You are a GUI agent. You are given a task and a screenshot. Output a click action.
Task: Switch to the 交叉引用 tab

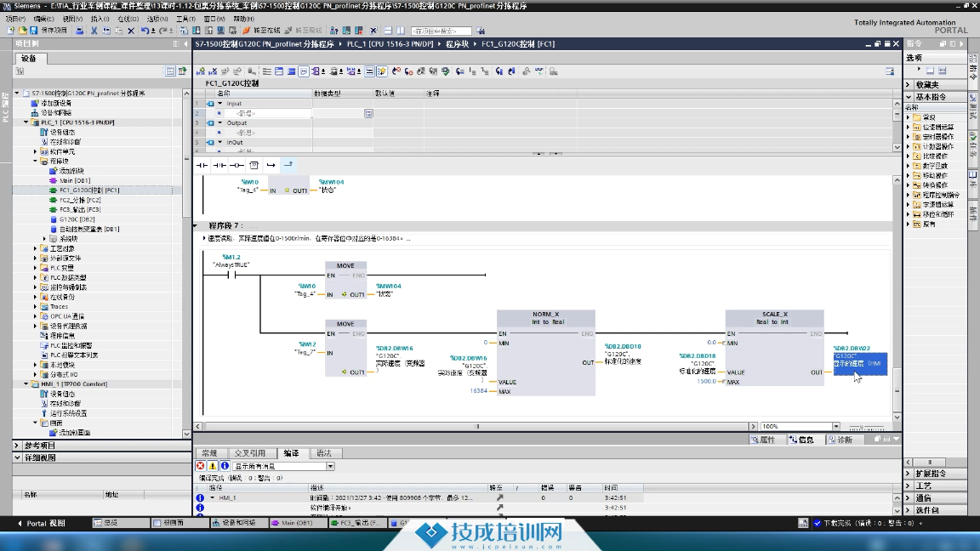(x=250, y=453)
